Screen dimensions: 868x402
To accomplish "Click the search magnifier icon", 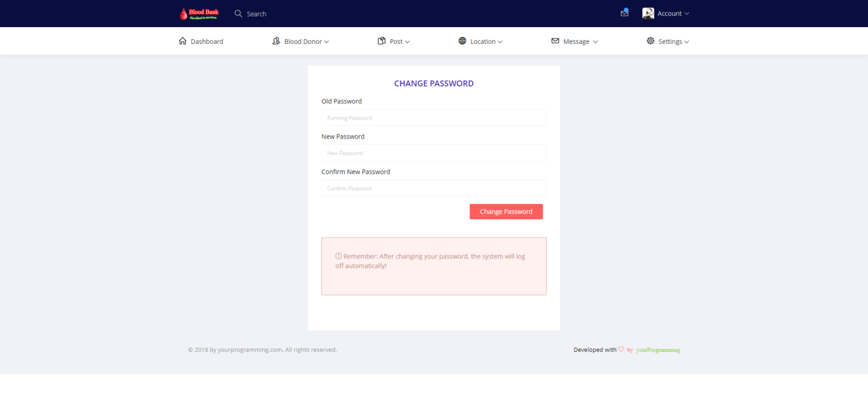I will (238, 13).
